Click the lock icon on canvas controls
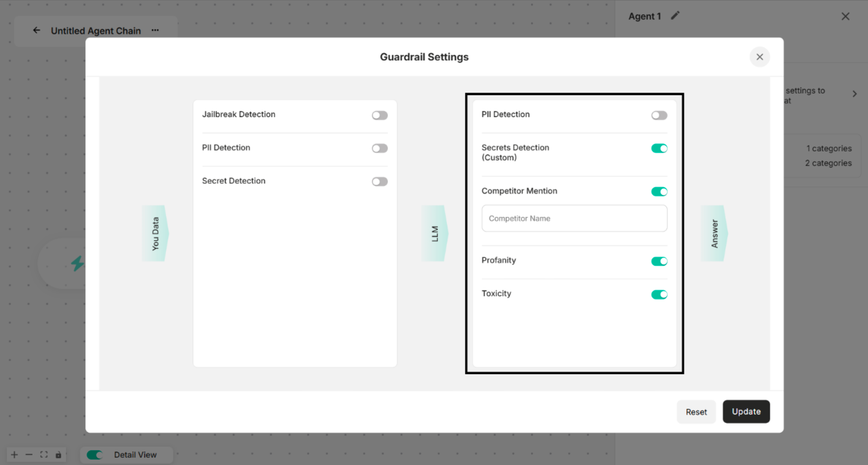 (58, 455)
